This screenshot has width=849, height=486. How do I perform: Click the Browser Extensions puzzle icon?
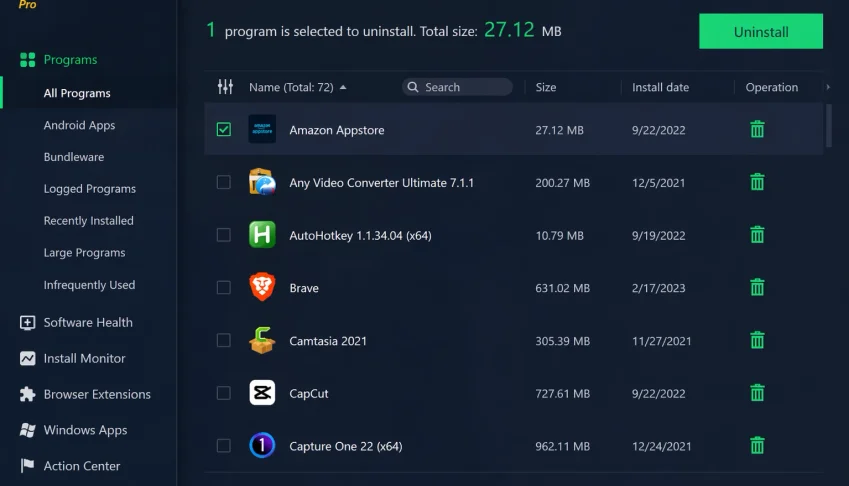tap(27, 394)
